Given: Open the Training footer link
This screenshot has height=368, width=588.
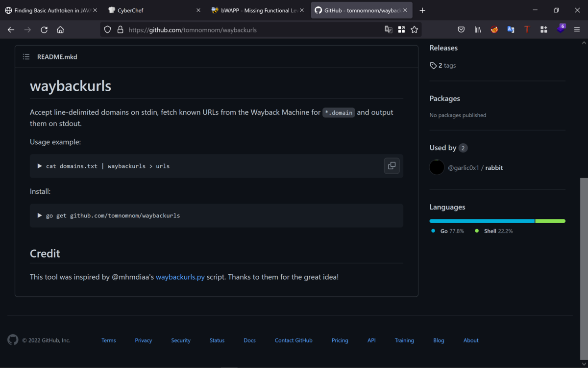Looking at the screenshot, I should point(404,340).
